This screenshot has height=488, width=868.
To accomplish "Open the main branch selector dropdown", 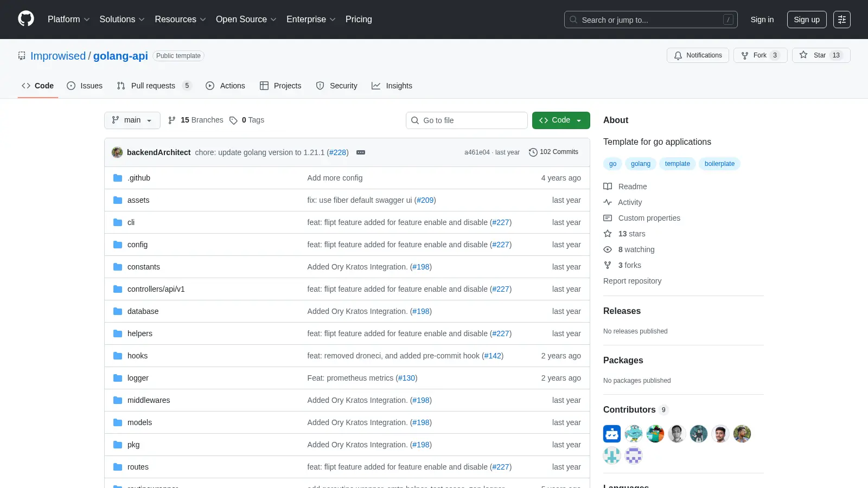I will click(x=132, y=120).
